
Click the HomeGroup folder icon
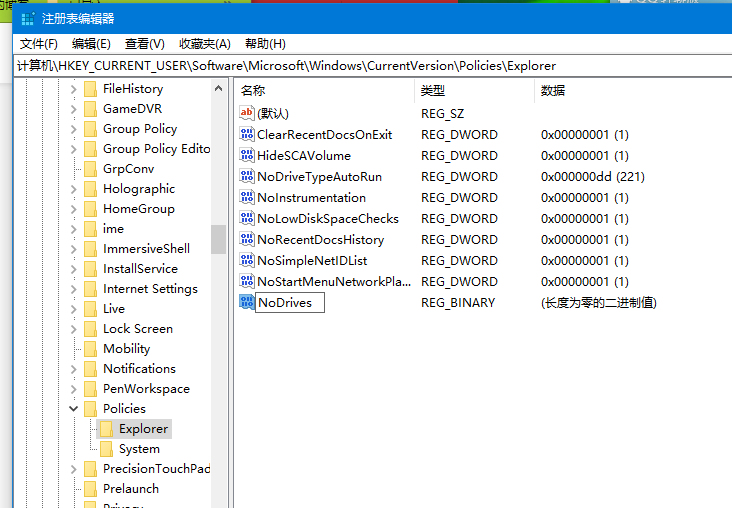click(x=91, y=209)
